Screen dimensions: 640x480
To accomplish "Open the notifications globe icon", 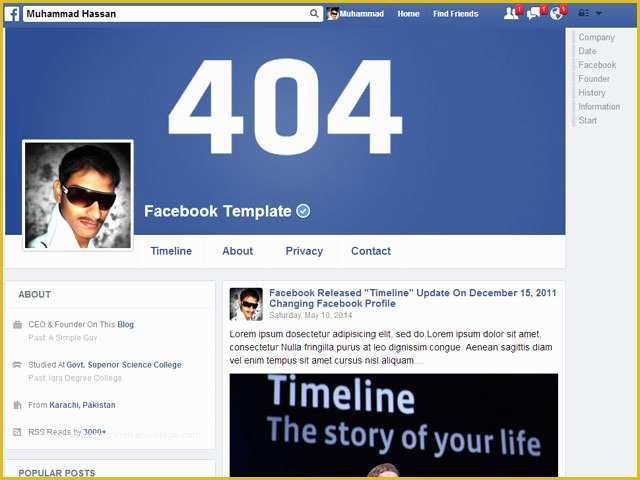I will [556, 13].
